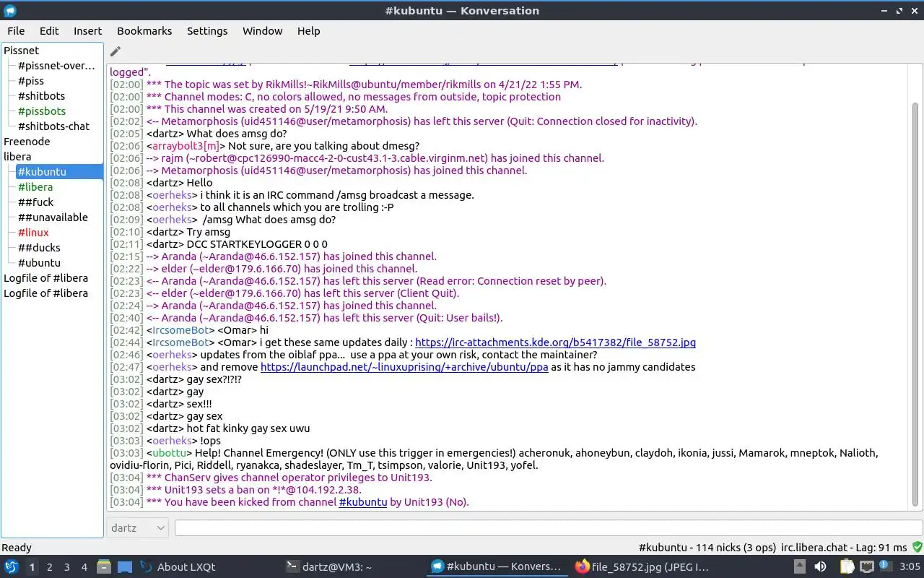924x578 pixels.
Task: Switch to Firefox file_58752.jpg taskbar window
Action: 642,567
